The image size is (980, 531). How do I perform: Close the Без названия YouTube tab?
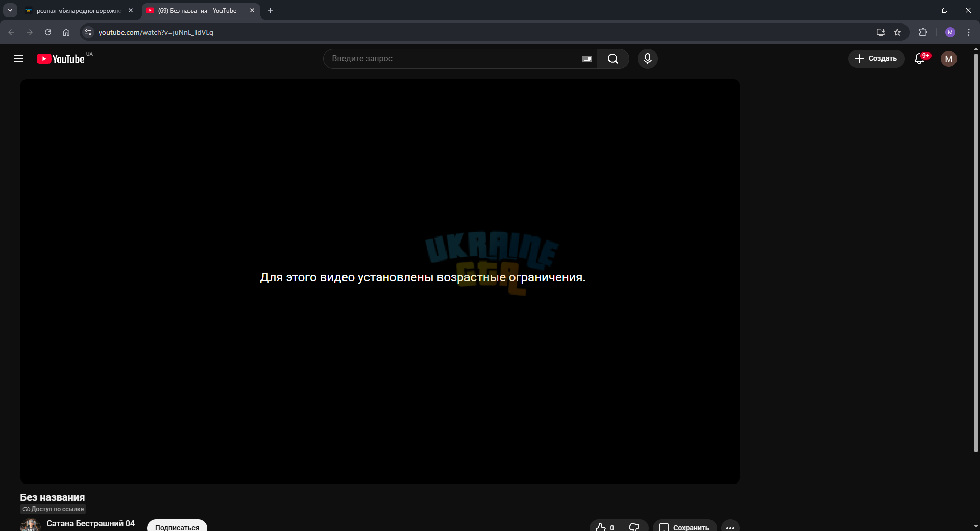252,10
